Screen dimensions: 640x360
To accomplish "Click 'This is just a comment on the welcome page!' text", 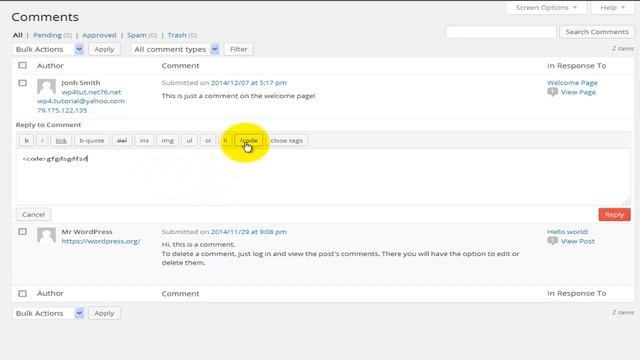I will [x=238, y=96].
